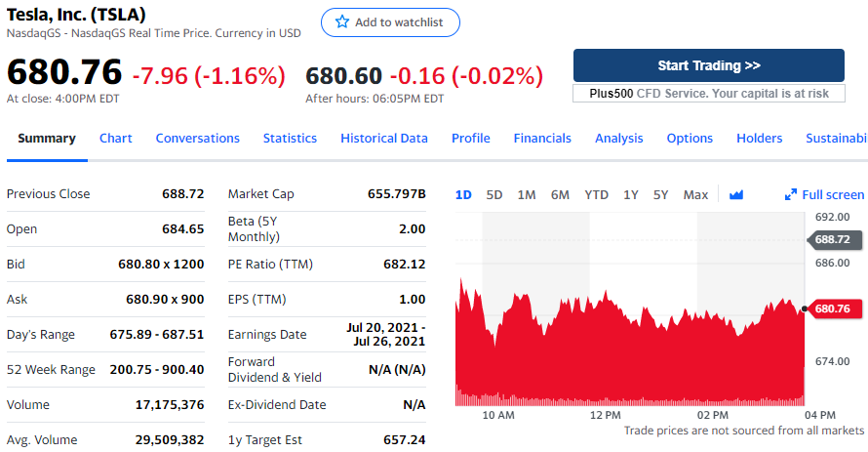Click the Full screen expand arrows icon

pyautogui.click(x=791, y=194)
